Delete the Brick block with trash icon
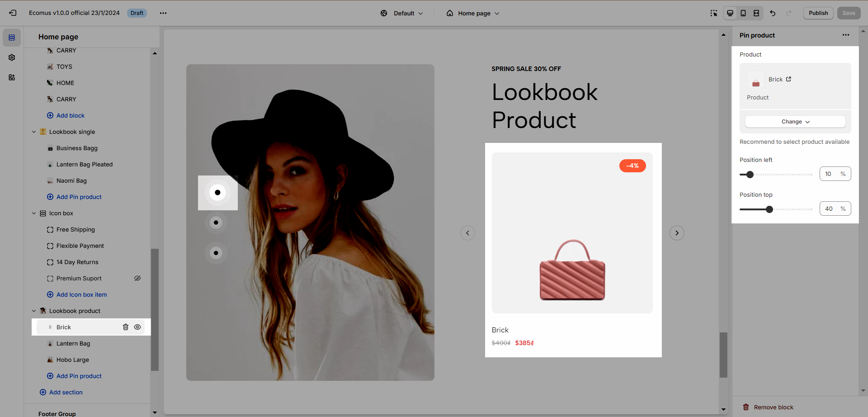868x417 pixels. coord(126,327)
